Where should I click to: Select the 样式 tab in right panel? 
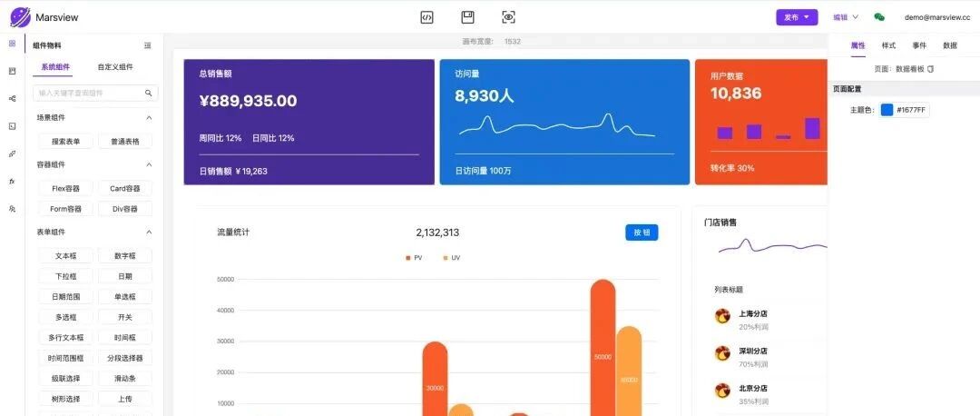coord(888,45)
